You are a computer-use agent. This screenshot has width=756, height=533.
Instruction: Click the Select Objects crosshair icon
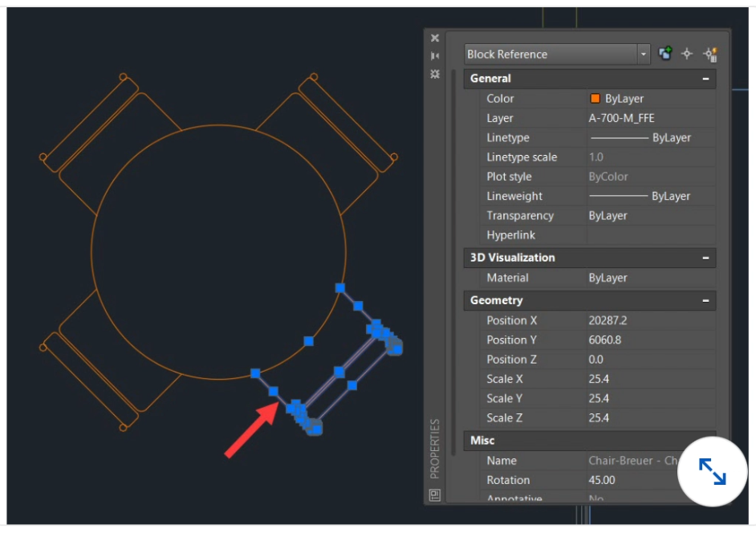point(687,54)
